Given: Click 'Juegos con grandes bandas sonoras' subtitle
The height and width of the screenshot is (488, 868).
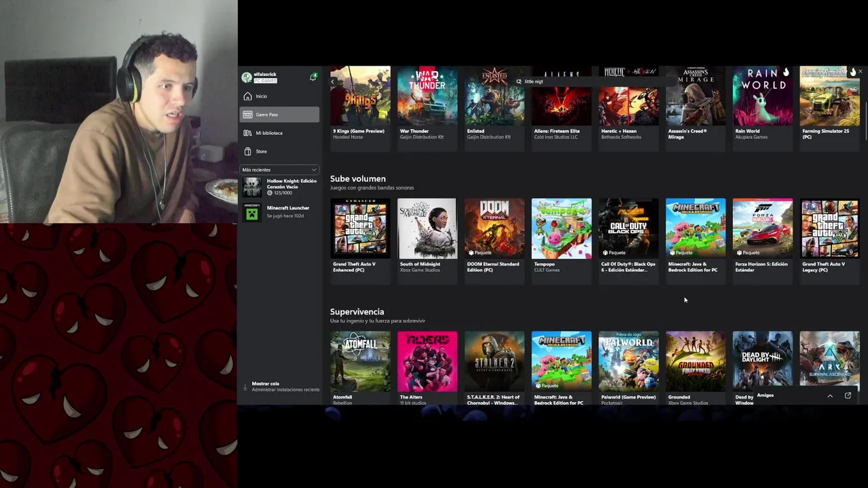Looking at the screenshot, I should [372, 188].
